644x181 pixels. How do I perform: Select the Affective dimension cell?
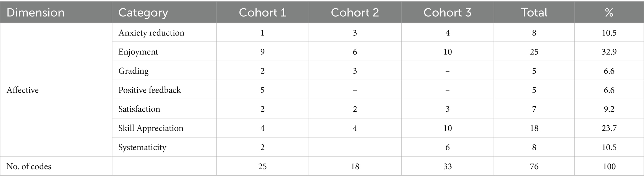[x=23, y=90]
